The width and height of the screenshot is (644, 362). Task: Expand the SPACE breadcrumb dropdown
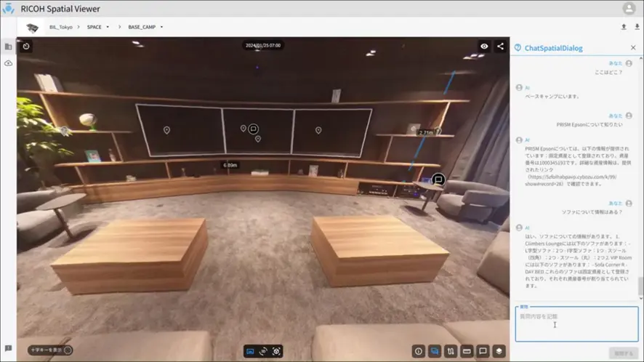tap(108, 27)
